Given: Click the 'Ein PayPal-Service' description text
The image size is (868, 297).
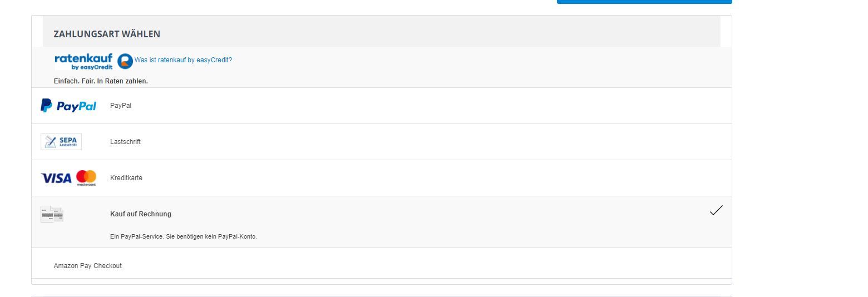Looking at the screenshot, I should click(184, 236).
